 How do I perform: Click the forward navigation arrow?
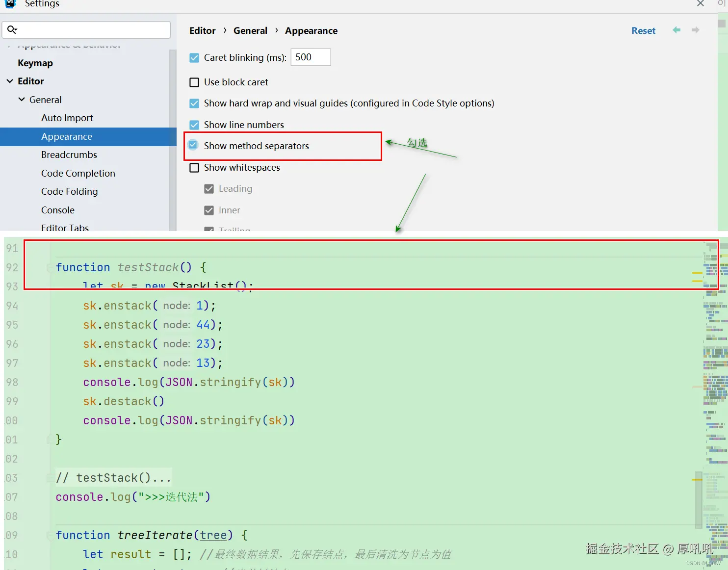tap(695, 30)
